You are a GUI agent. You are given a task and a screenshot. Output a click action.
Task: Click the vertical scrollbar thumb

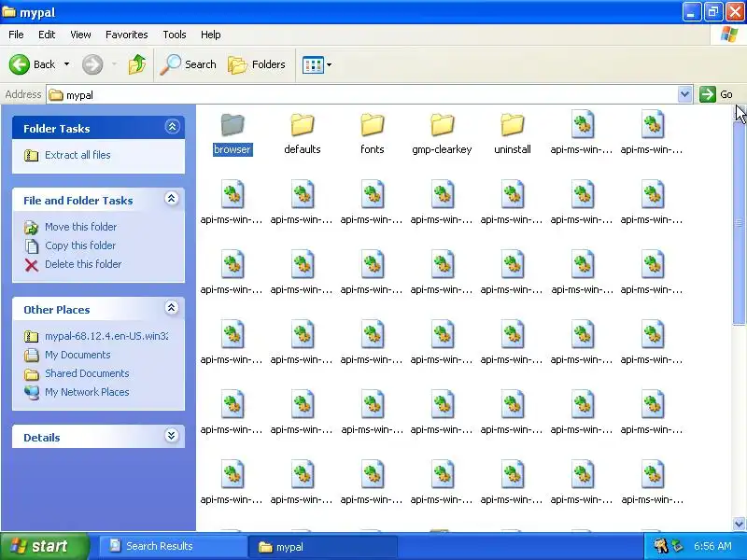739,222
